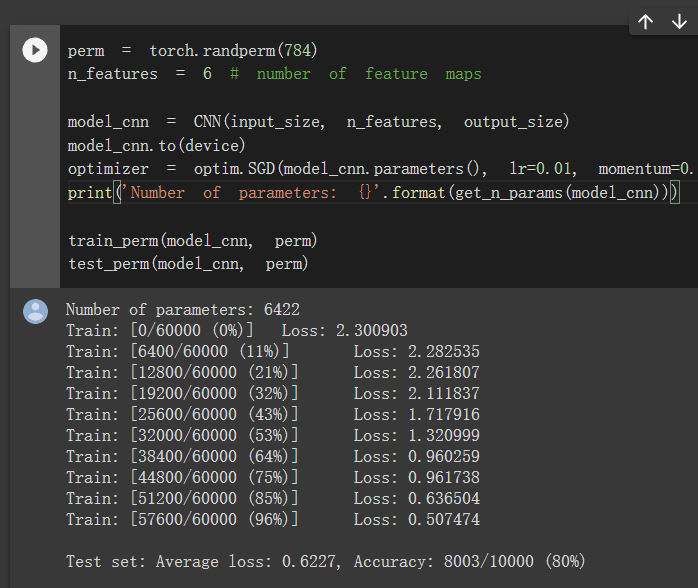The image size is (698, 588).
Task: Click the output line 'Train: [38400/60000 (64%)]'
Action: coord(273,456)
